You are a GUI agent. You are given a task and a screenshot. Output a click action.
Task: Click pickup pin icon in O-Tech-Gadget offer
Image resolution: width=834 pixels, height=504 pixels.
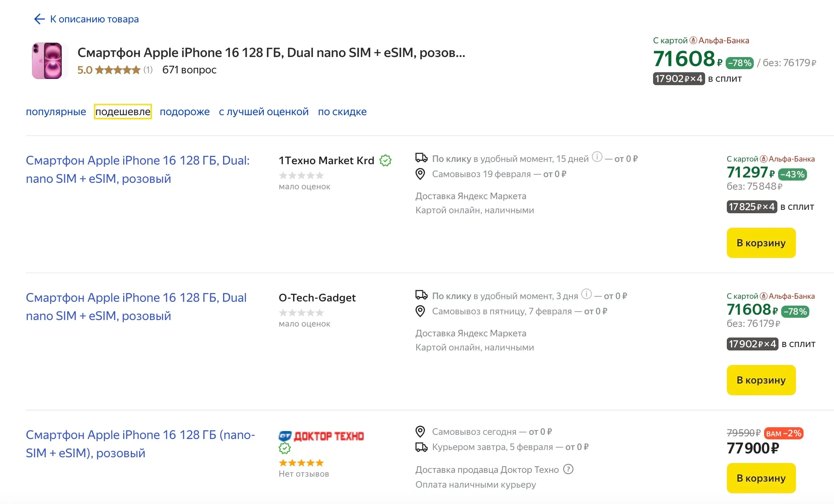[x=420, y=311]
